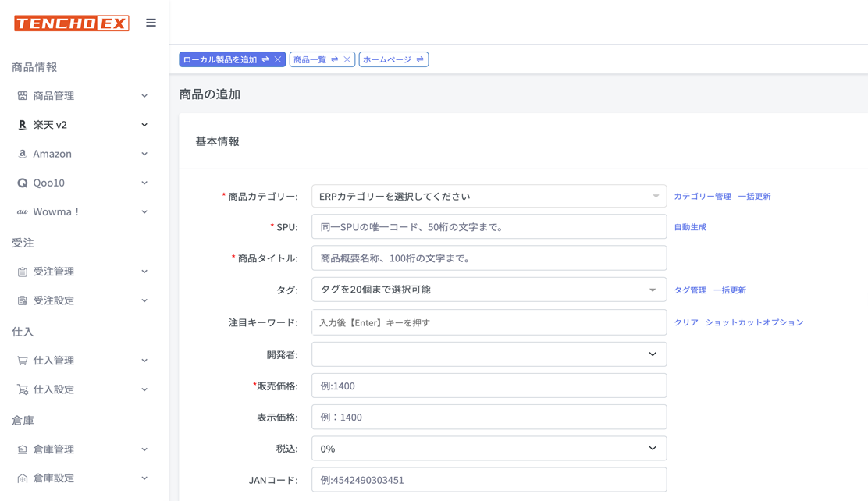The height and width of the screenshot is (501, 868).
Task: Click the カテゴリー管理 link
Action: pyautogui.click(x=703, y=197)
